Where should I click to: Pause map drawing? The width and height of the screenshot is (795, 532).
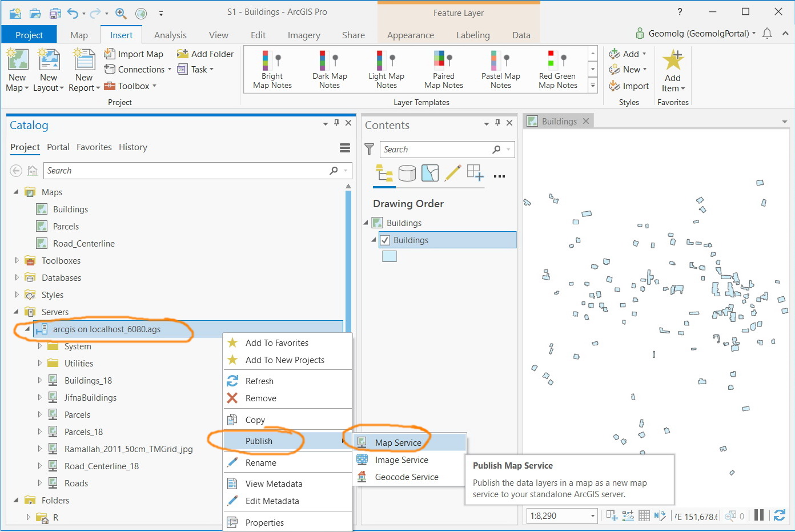coord(759,515)
